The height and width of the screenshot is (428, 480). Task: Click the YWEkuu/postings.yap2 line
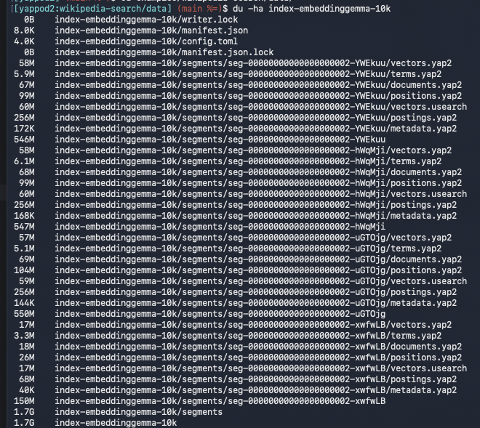[235, 118]
